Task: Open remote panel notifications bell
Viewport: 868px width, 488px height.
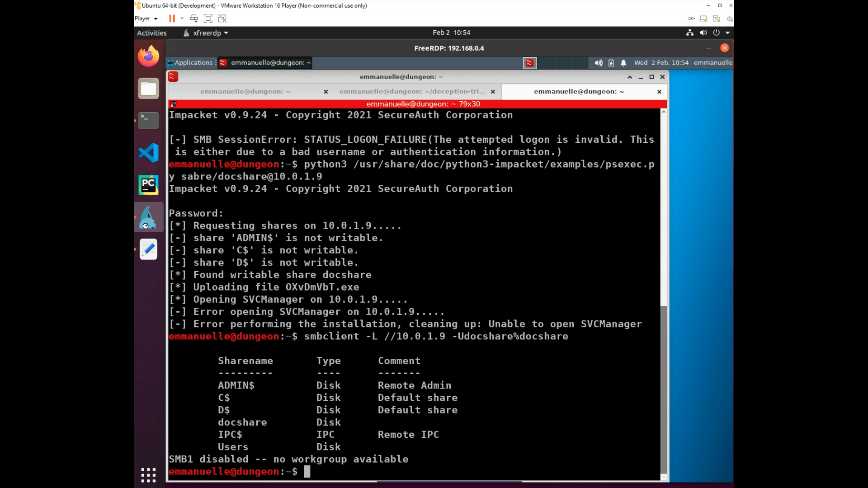Action: [623, 63]
